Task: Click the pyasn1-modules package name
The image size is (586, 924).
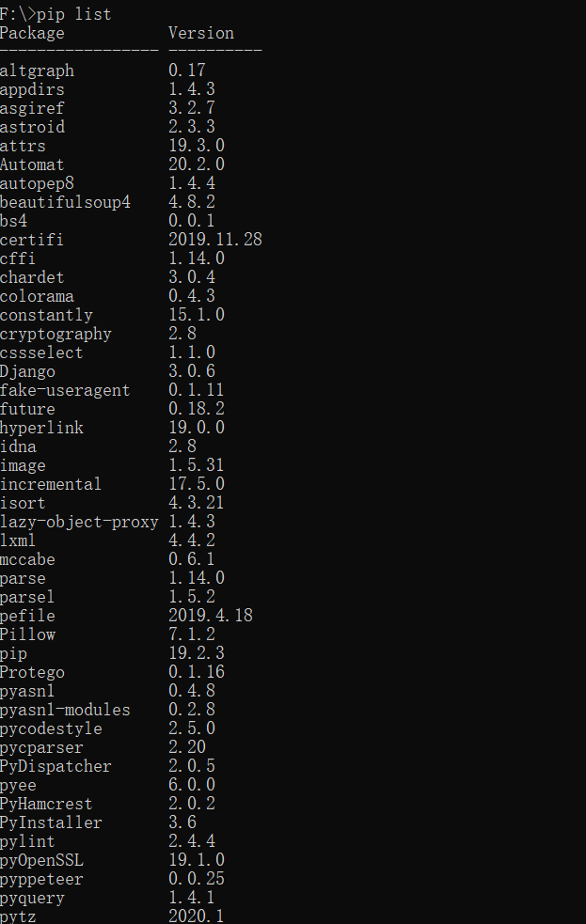Action: point(65,710)
